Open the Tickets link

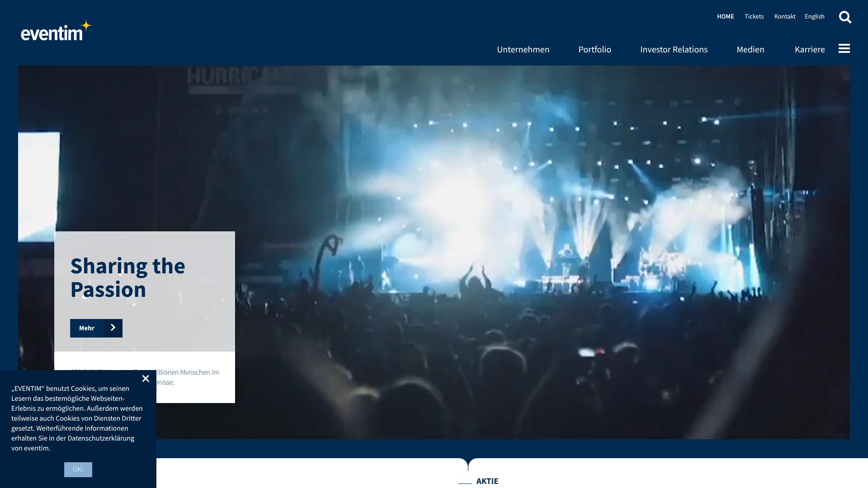click(x=754, y=16)
